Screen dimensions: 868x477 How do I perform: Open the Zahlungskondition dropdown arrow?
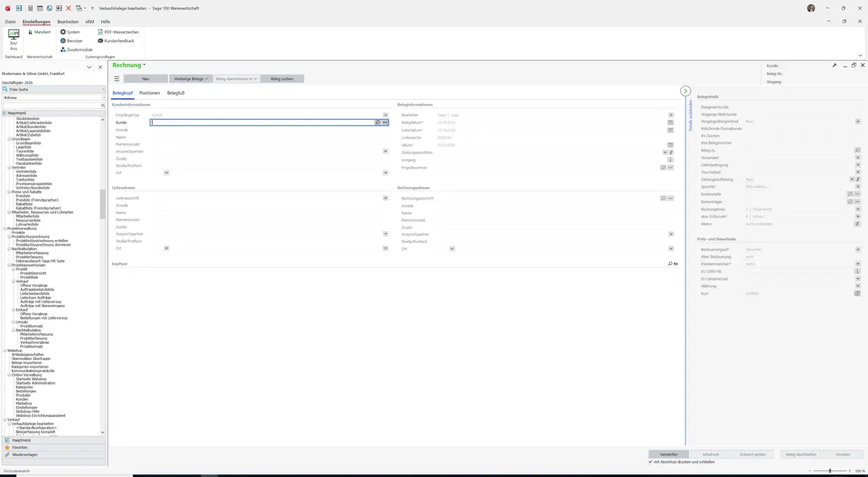click(665, 152)
